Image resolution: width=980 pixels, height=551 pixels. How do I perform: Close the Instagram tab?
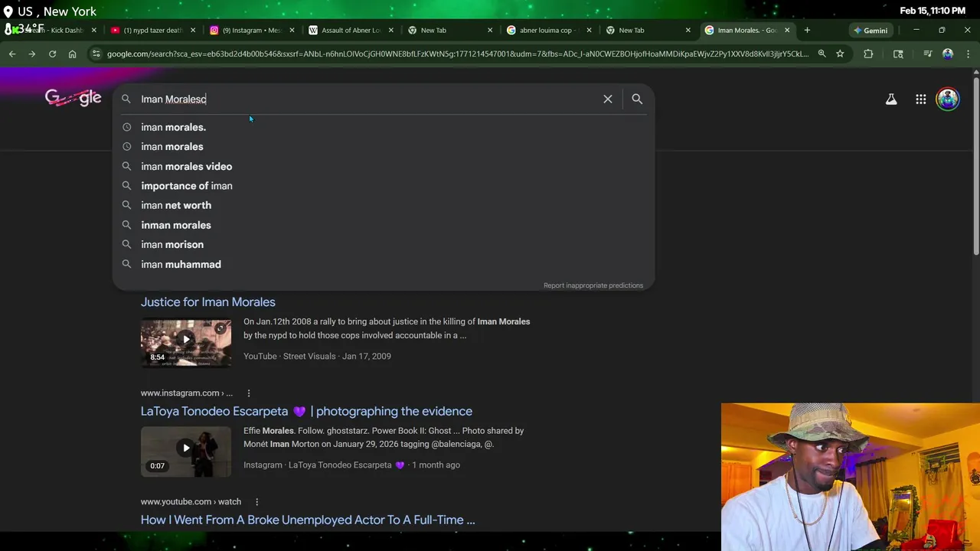click(x=292, y=30)
